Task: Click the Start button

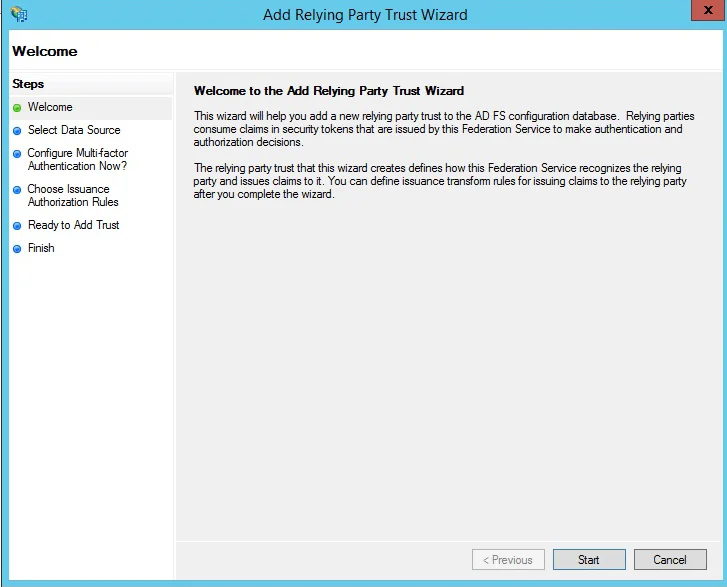Action: 589,560
